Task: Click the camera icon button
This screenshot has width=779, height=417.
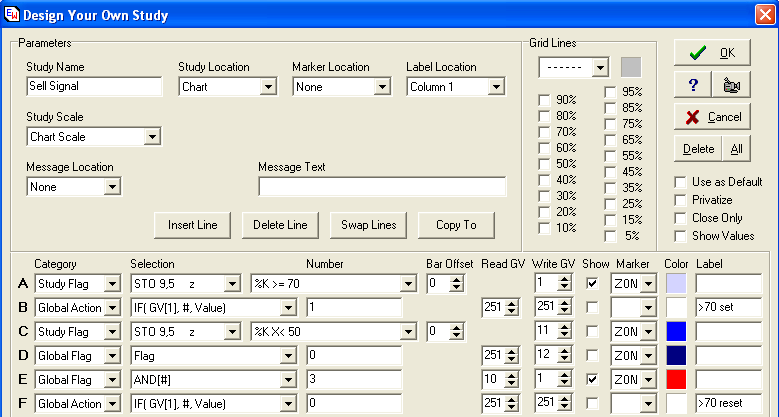Action: coord(731,84)
